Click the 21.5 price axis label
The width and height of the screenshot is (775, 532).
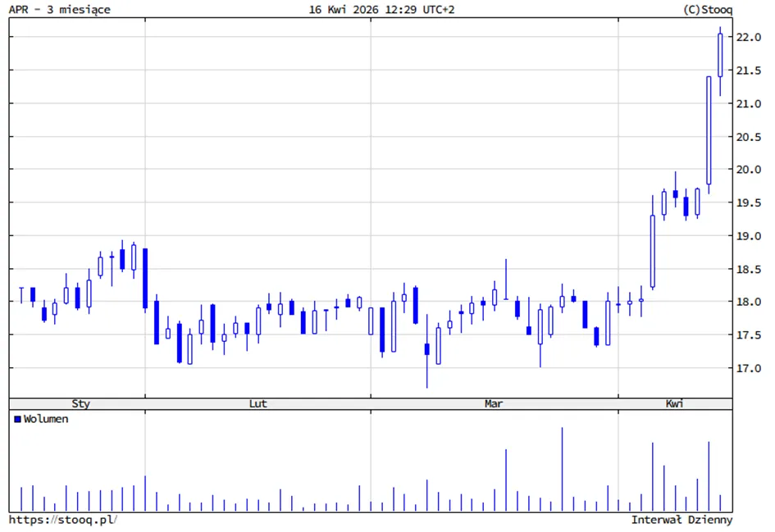click(x=748, y=70)
